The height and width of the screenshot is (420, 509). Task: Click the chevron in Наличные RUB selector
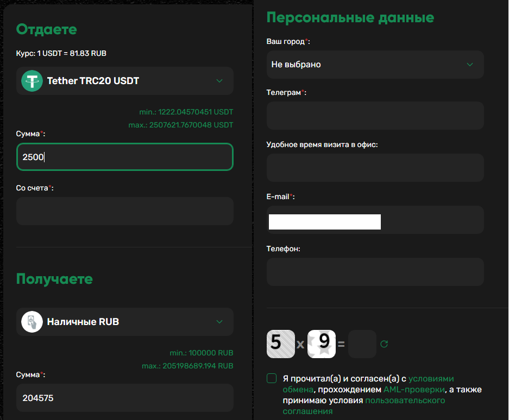[x=219, y=322]
